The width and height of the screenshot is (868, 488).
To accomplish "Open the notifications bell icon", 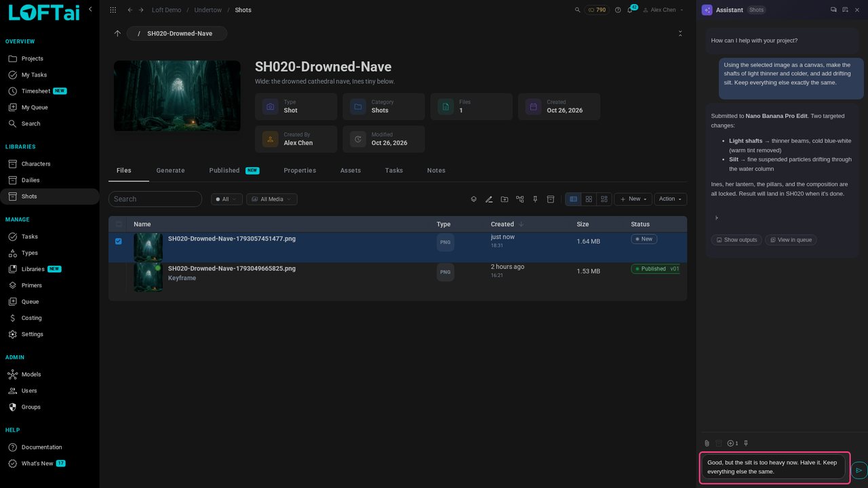I will [631, 10].
